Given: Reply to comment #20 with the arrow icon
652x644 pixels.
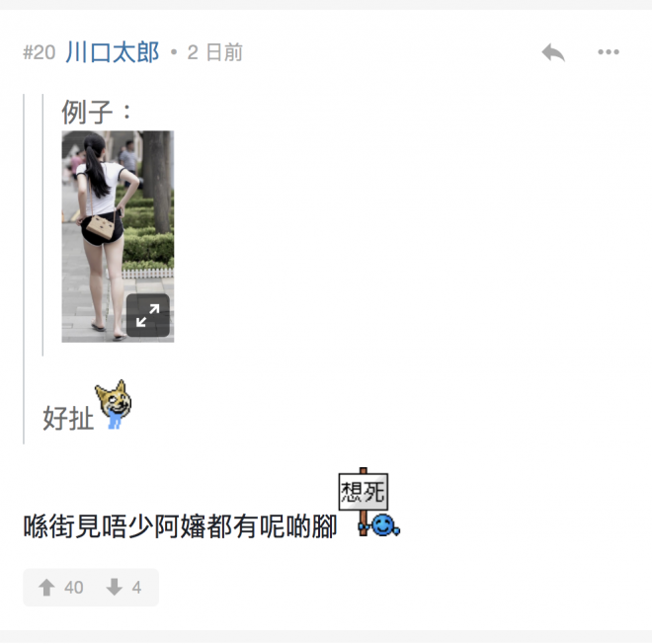Looking at the screenshot, I should click(x=553, y=52).
